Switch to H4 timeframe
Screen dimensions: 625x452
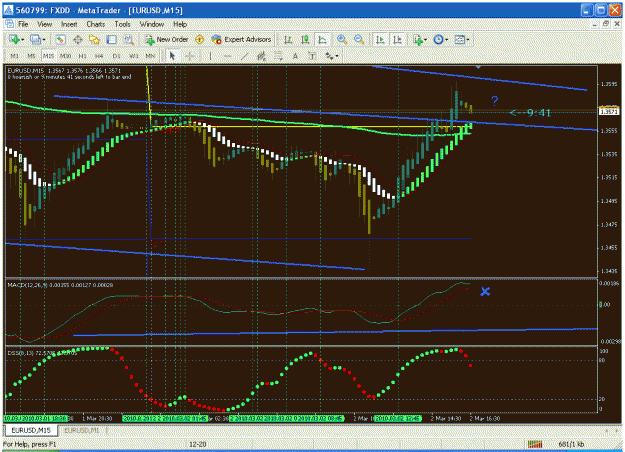point(99,56)
